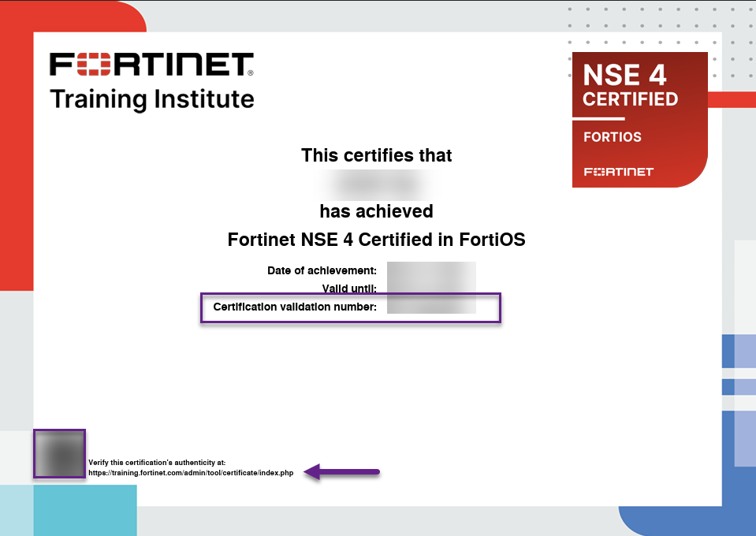Click the small white Fortinet logo in badge
The image size is (756, 536).
pyautogui.click(x=619, y=172)
